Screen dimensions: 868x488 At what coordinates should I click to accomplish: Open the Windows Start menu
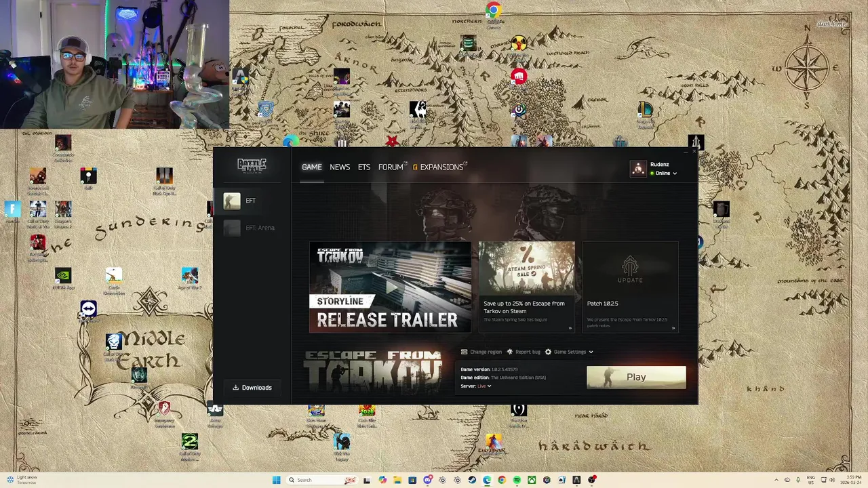click(x=276, y=480)
